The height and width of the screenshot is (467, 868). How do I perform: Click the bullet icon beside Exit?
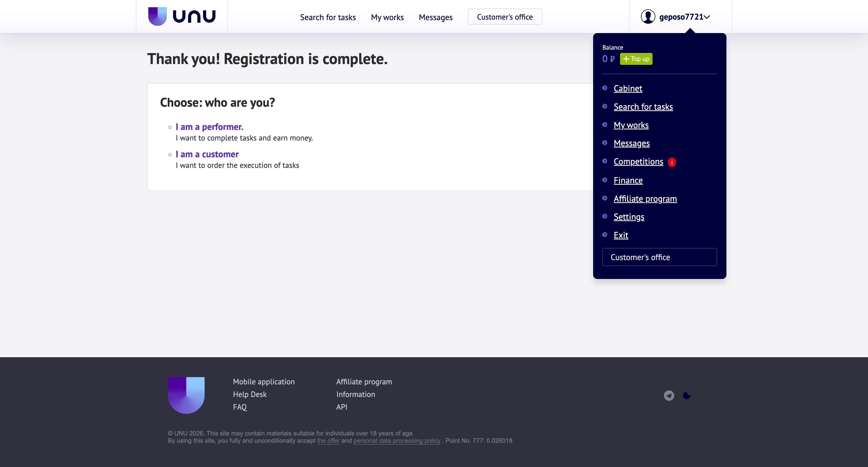605,235
